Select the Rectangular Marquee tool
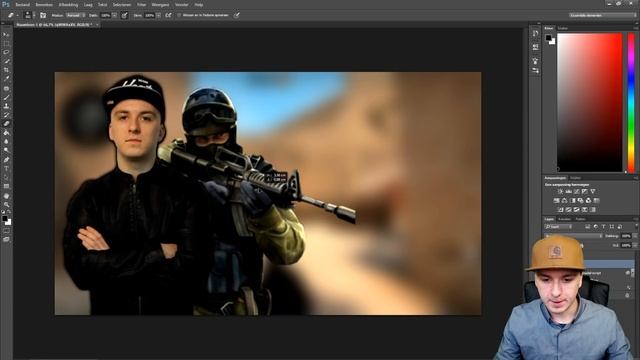Screen dimensions: 640x360 [x=6, y=44]
